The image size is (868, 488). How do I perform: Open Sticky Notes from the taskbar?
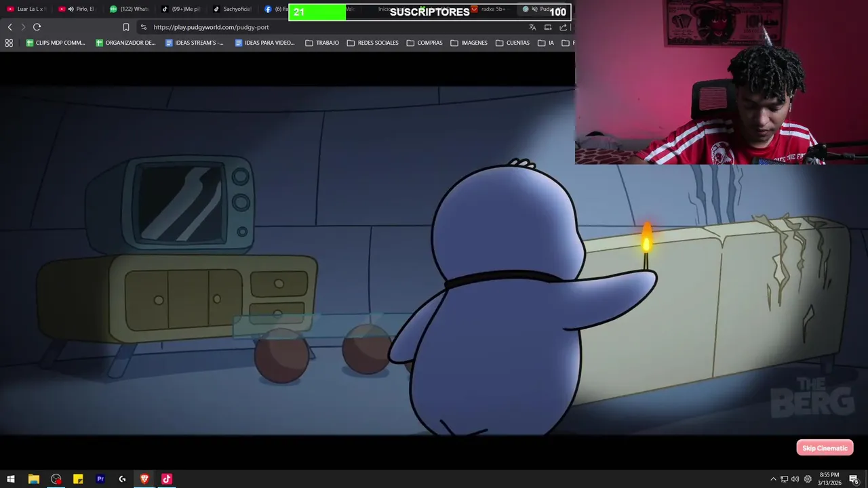coord(78,479)
